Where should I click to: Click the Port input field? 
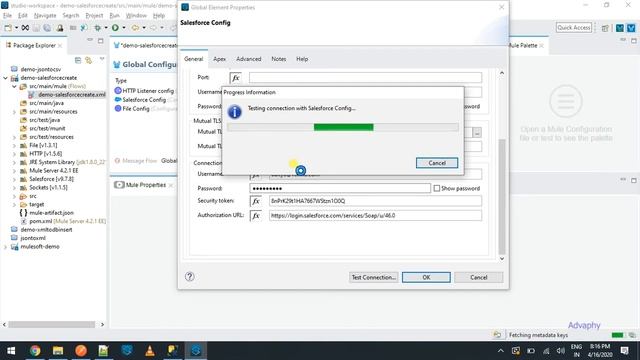(x=365, y=78)
